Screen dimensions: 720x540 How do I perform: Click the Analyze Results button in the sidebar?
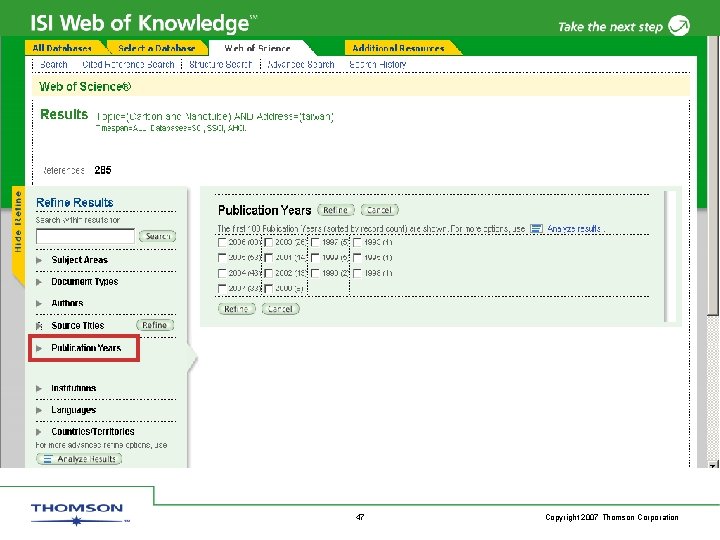pyautogui.click(x=79, y=459)
